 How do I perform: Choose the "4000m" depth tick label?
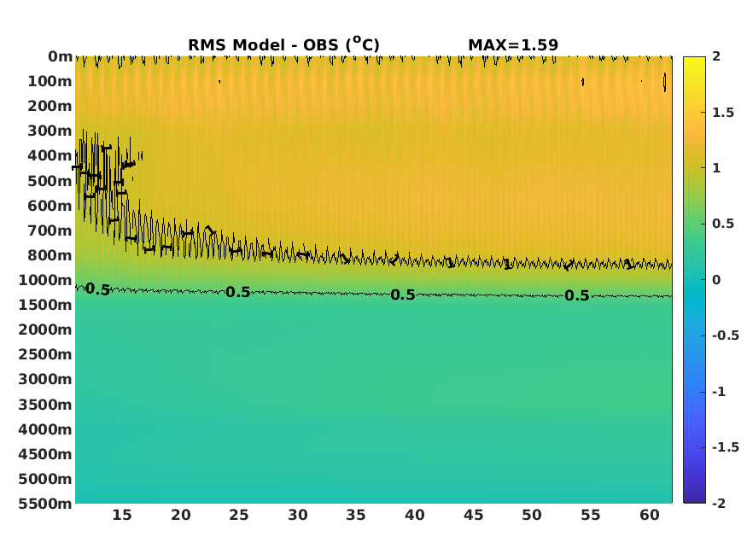pyautogui.click(x=45, y=429)
